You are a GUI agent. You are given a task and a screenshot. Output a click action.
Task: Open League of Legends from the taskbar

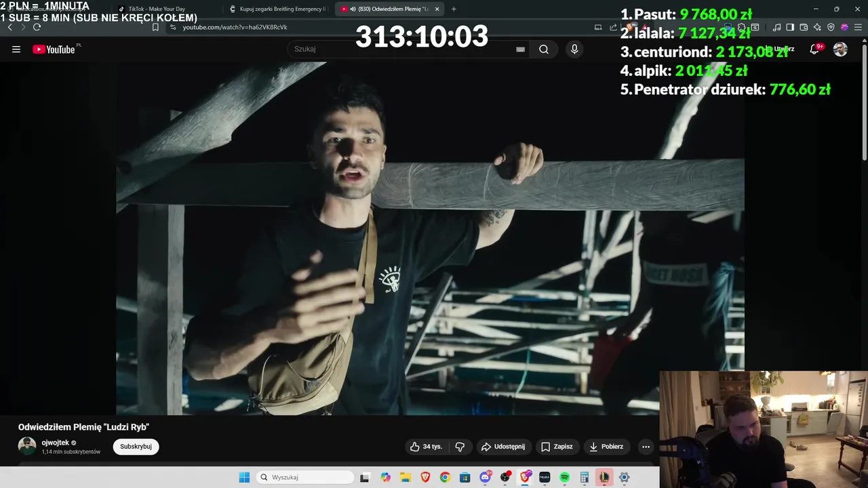click(x=604, y=477)
